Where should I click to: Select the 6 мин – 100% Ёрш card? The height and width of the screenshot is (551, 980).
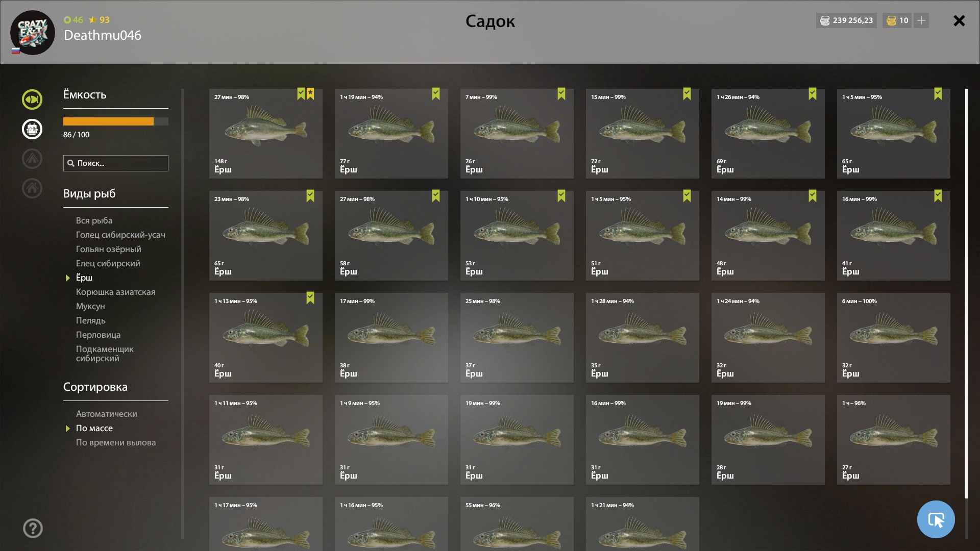pos(893,338)
